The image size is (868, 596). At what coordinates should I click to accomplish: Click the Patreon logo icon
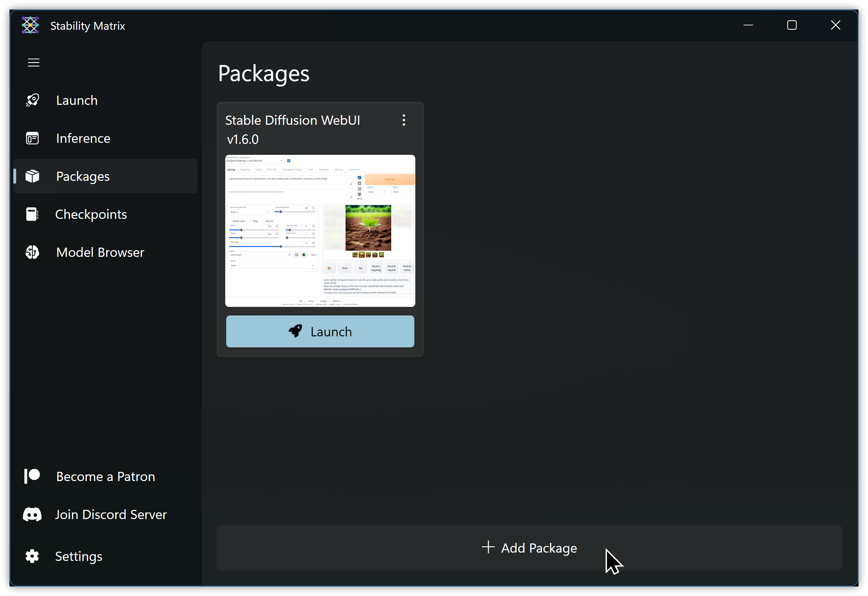(x=33, y=476)
